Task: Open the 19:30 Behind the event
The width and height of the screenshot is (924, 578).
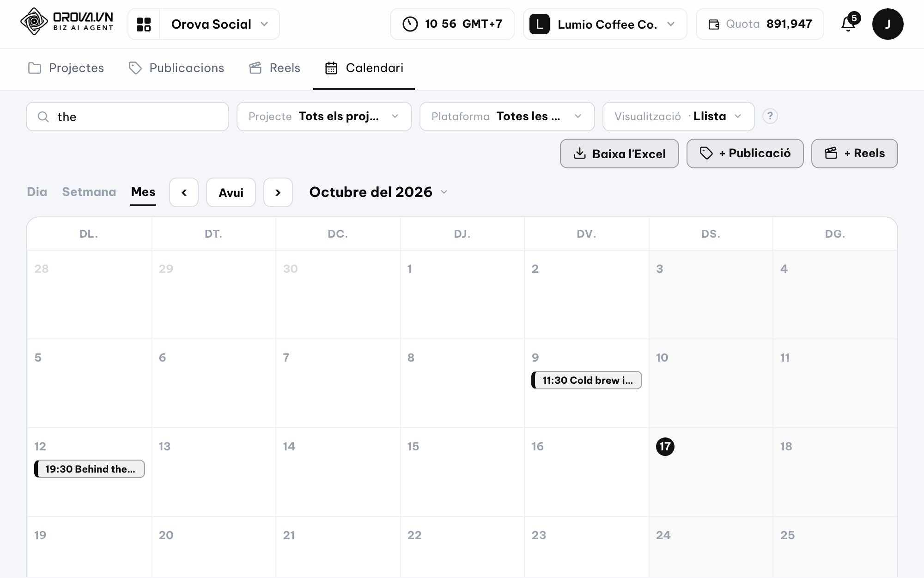Action: click(x=90, y=469)
